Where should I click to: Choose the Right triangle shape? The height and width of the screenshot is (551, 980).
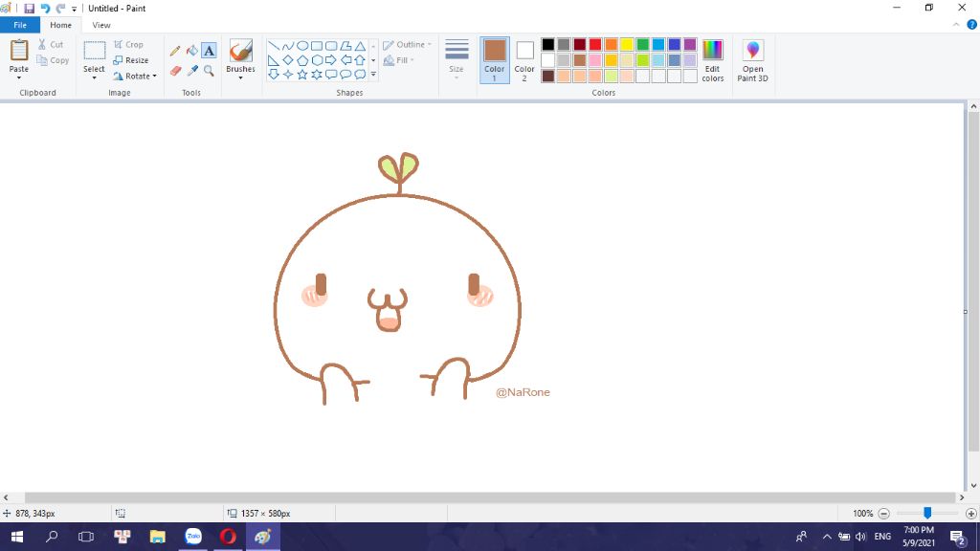[273, 60]
